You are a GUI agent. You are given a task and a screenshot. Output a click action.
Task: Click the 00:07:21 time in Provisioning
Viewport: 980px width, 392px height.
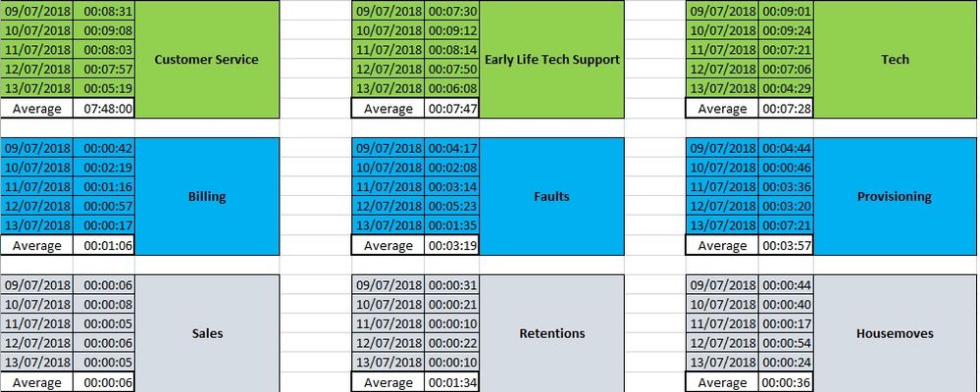tap(786, 226)
